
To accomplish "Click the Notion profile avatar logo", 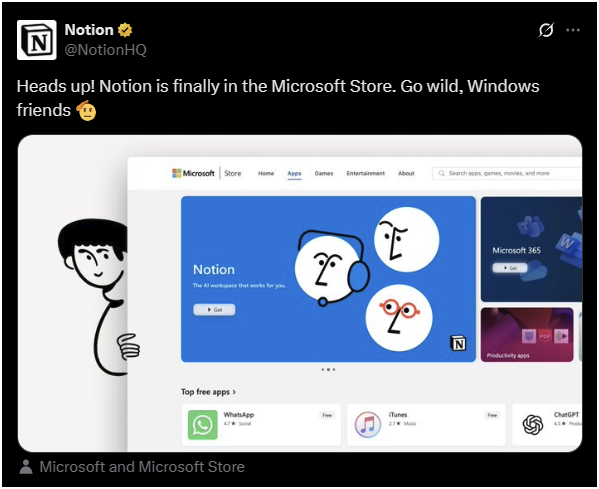I will point(37,40).
